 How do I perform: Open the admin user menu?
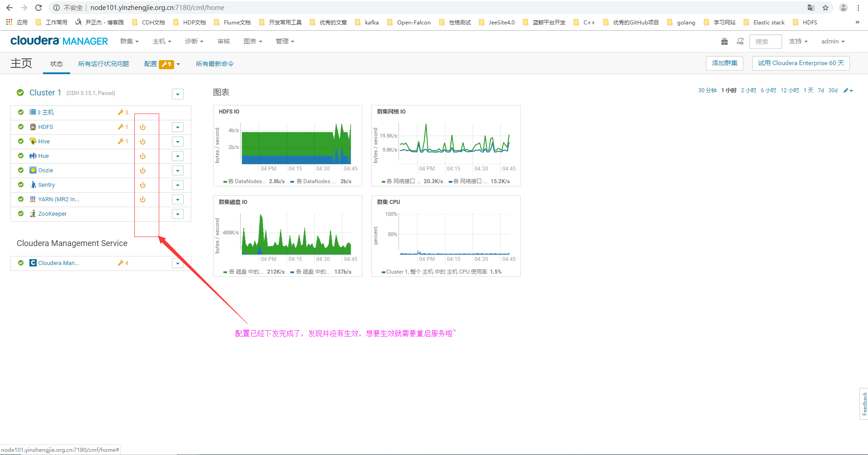[x=833, y=41]
